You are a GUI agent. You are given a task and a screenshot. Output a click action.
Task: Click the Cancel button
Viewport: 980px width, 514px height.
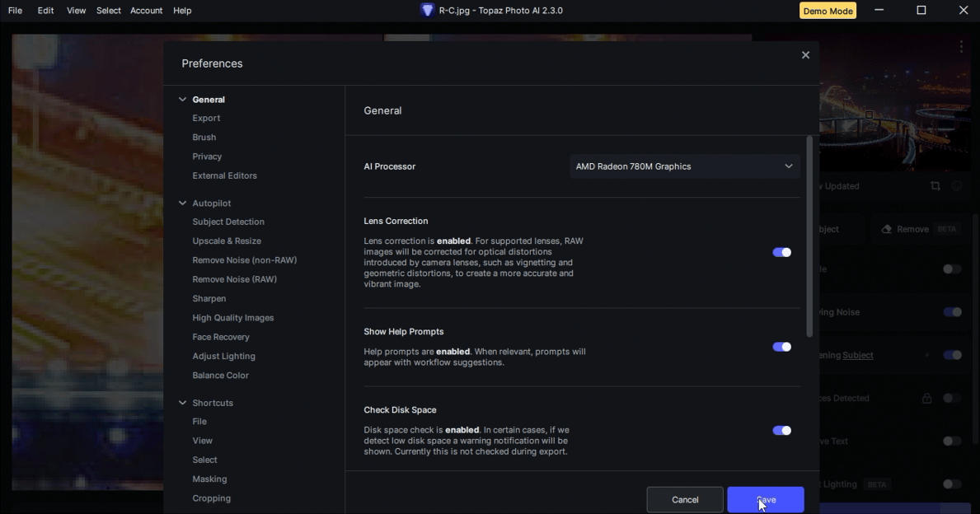pyautogui.click(x=685, y=500)
